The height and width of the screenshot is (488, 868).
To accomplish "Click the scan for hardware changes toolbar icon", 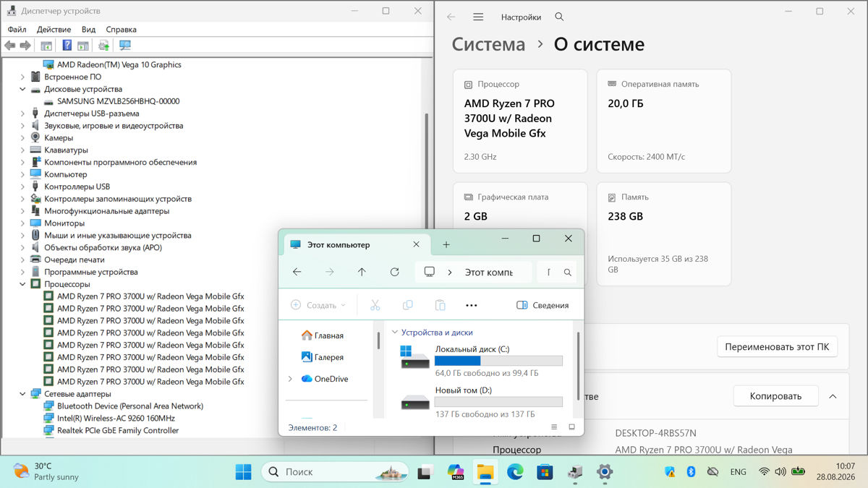I will (124, 46).
